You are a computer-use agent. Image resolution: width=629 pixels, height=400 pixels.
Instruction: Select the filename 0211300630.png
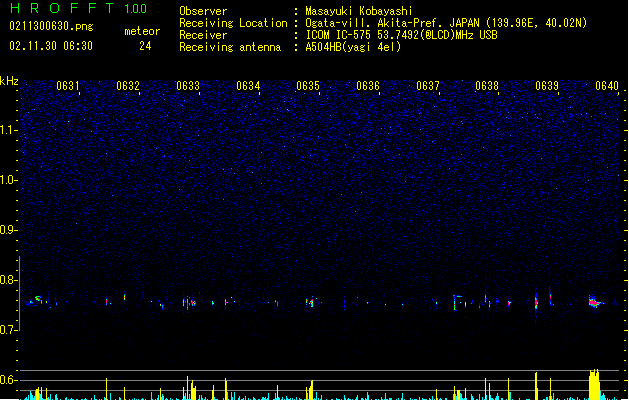tap(51, 26)
